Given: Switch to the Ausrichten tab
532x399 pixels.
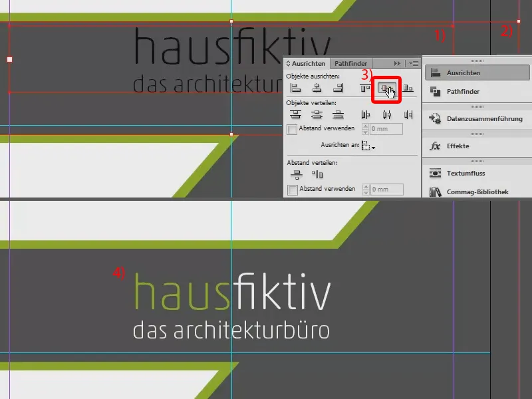Looking at the screenshot, I should 309,63.
